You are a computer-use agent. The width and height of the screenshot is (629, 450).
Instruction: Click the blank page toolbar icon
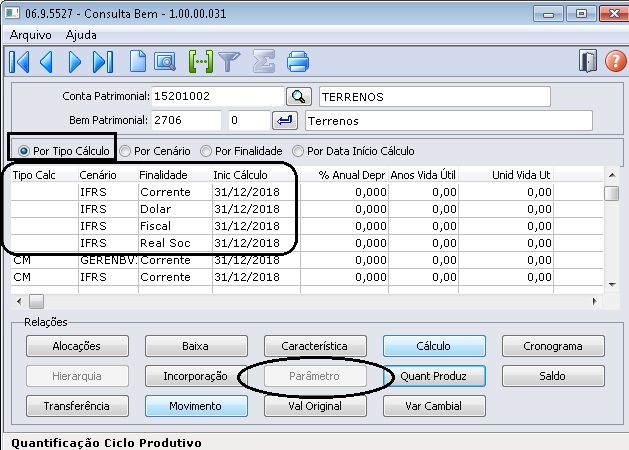pos(138,62)
